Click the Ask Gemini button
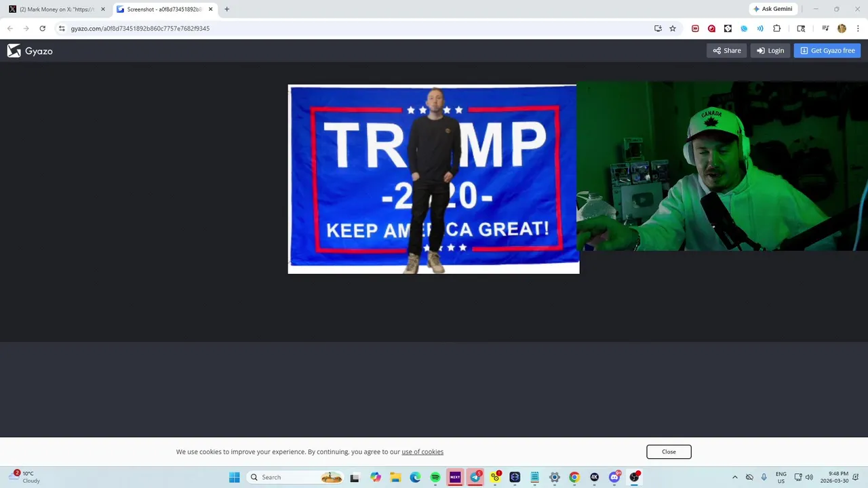This screenshot has height=488, width=868. [x=772, y=9]
